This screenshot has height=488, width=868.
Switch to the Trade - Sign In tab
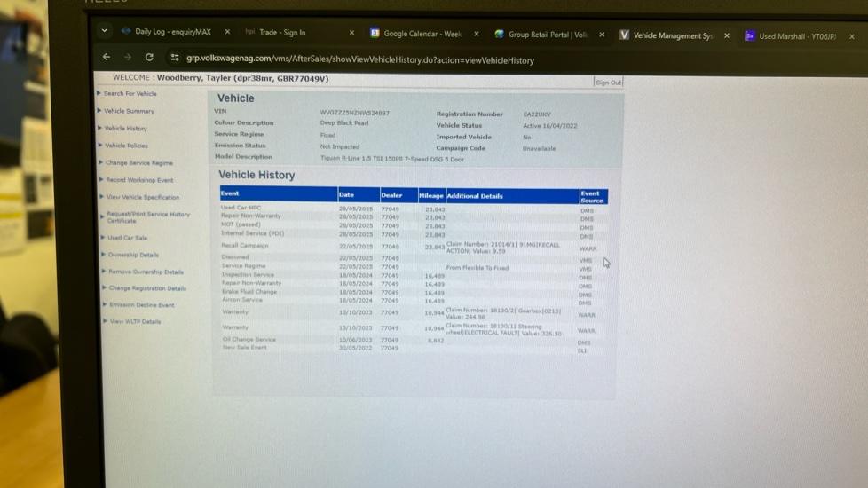click(x=282, y=33)
